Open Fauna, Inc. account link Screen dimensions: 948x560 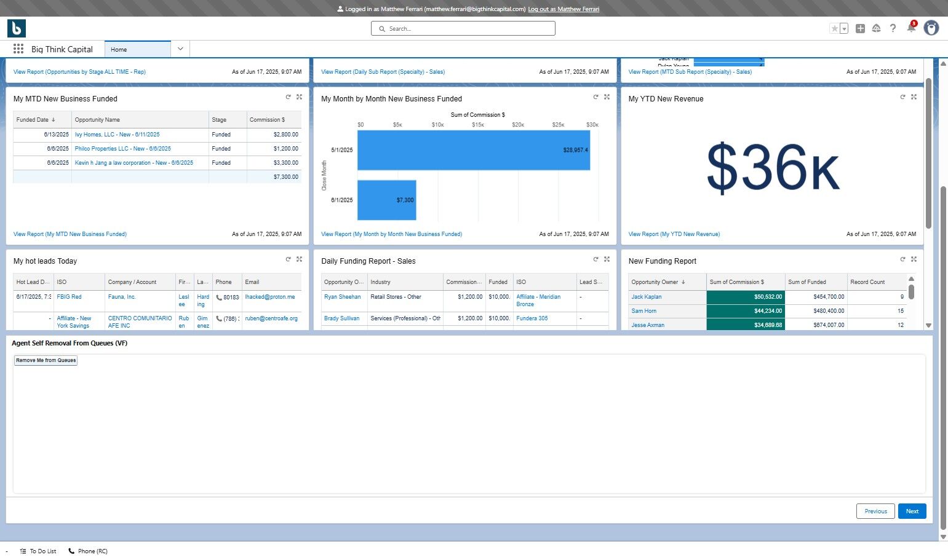tap(122, 297)
